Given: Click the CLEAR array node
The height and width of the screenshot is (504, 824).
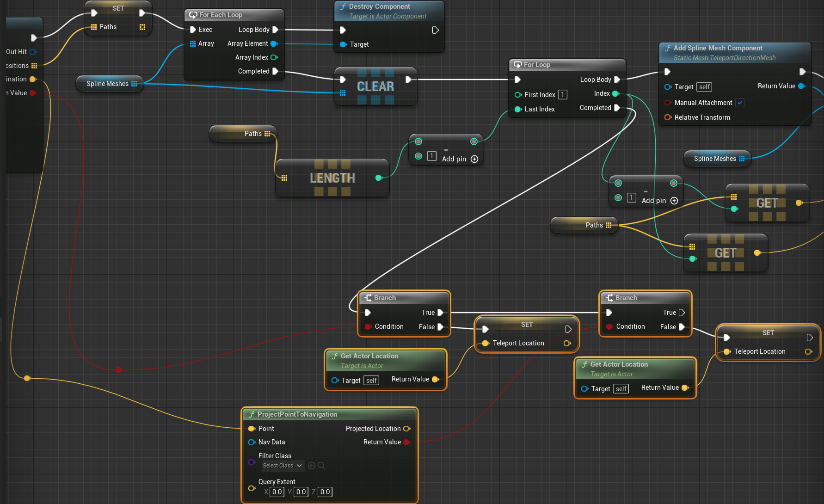Looking at the screenshot, I should click(375, 86).
